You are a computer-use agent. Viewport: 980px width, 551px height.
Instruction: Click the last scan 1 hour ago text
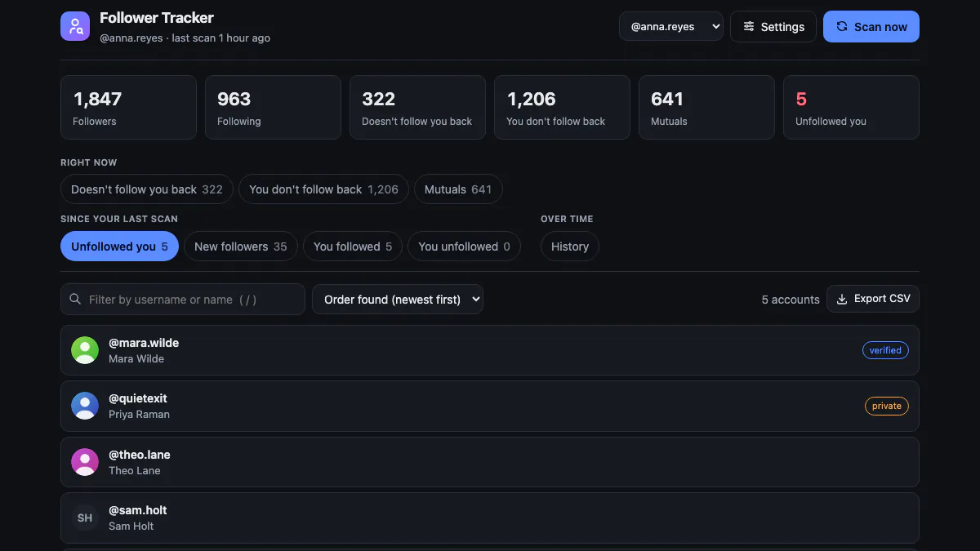[x=221, y=38]
